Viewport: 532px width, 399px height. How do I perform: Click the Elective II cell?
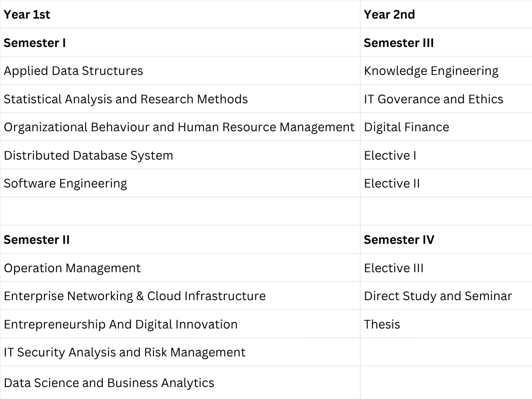446,183
